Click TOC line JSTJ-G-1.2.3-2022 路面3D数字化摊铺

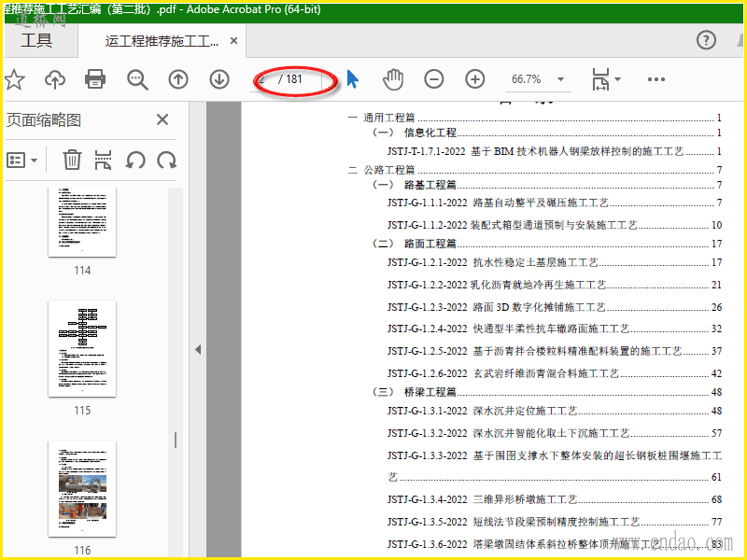(x=555, y=307)
